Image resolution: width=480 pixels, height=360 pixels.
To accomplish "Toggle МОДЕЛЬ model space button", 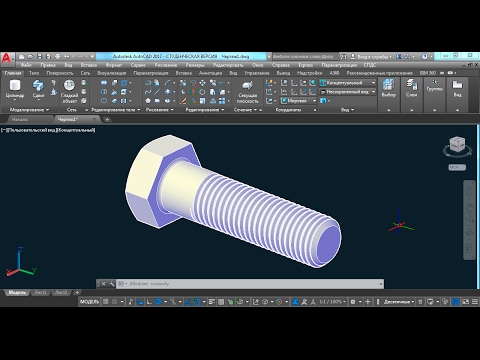I will [x=90, y=302].
